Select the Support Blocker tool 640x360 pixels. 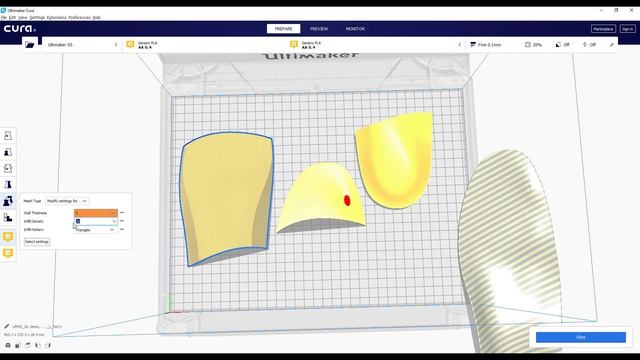8,218
